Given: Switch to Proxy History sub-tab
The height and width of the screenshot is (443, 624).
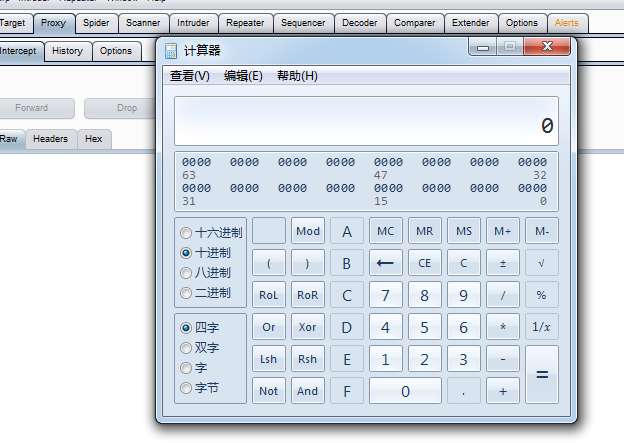Looking at the screenshot, I should [x=67, y=51].
